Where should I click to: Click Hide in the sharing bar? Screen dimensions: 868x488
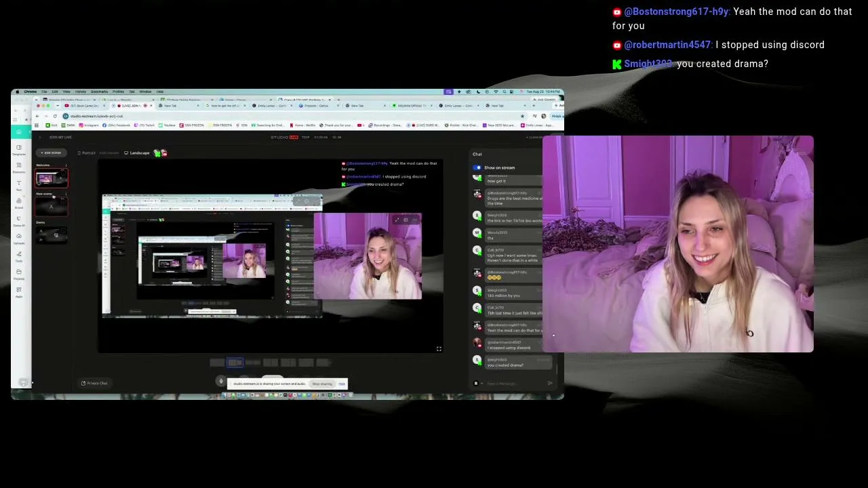click(x=342, y=384)
